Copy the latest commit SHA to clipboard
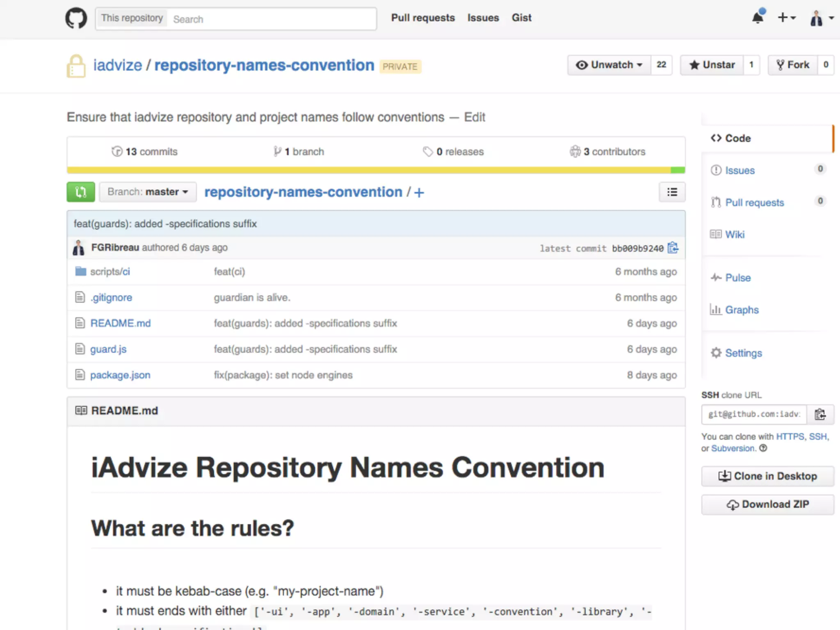The image size is (840, 630). [x=673, y=248]
